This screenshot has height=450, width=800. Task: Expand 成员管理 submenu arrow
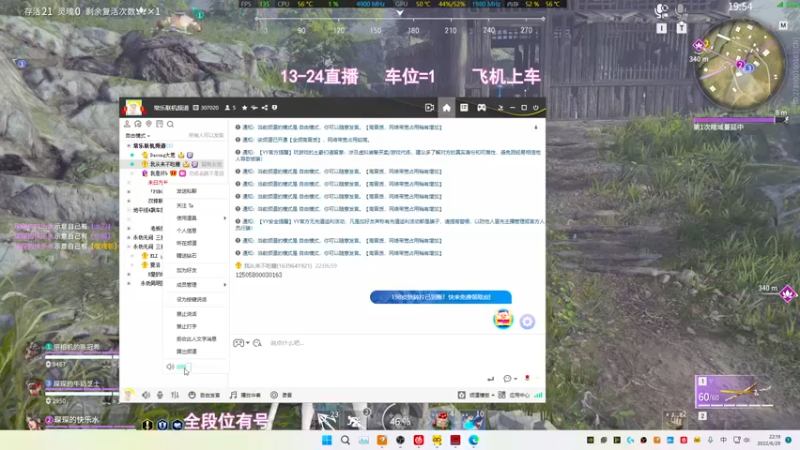(x=224, y=285)
